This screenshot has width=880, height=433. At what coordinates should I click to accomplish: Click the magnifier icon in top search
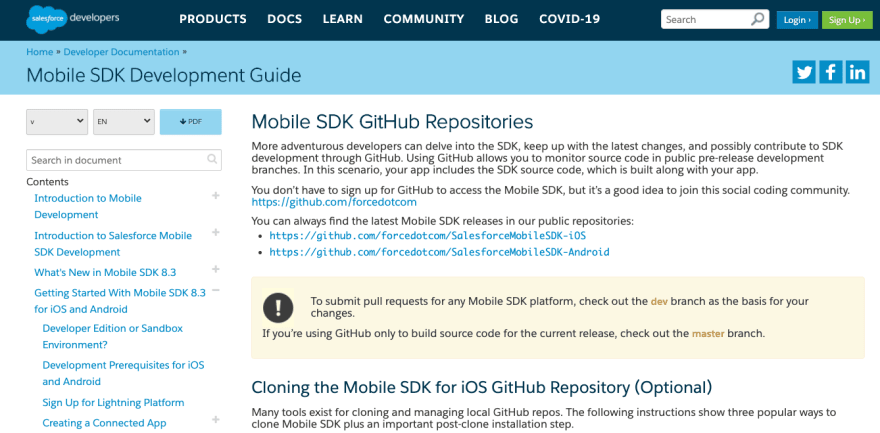(758, 19)
